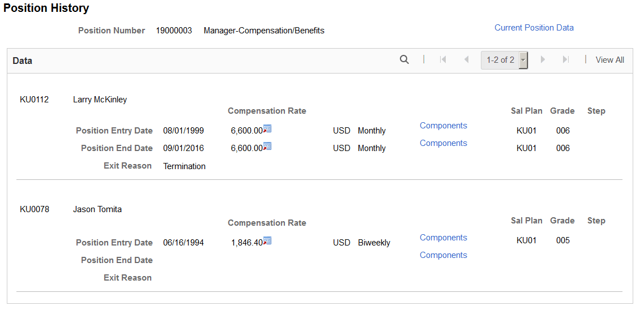Open Components for Larry's Position Entry Date
644x310 pixels.
pyautogui.click(x=443, y=126)
